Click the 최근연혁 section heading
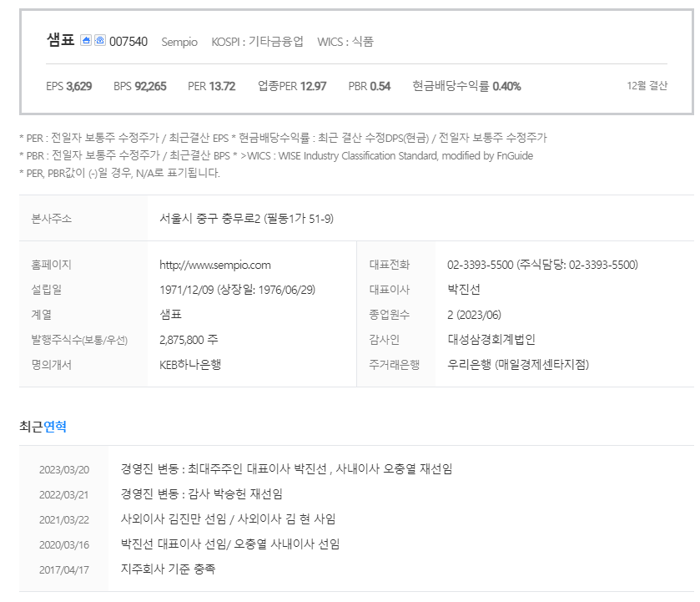Viewport: 700px width, 602px height. [x=43, y=427]
